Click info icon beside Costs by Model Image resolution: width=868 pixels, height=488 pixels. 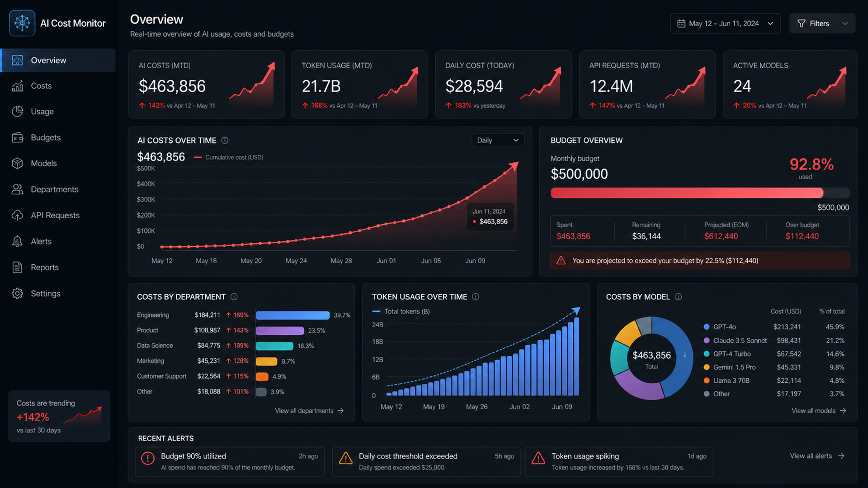(x=678, y=297)
